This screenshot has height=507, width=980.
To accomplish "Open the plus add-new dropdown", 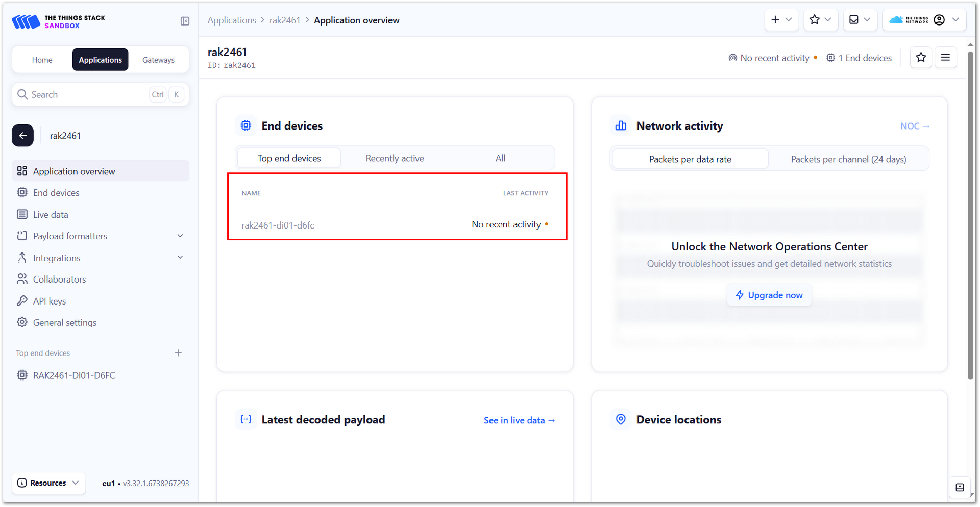I will coord(781,20).
